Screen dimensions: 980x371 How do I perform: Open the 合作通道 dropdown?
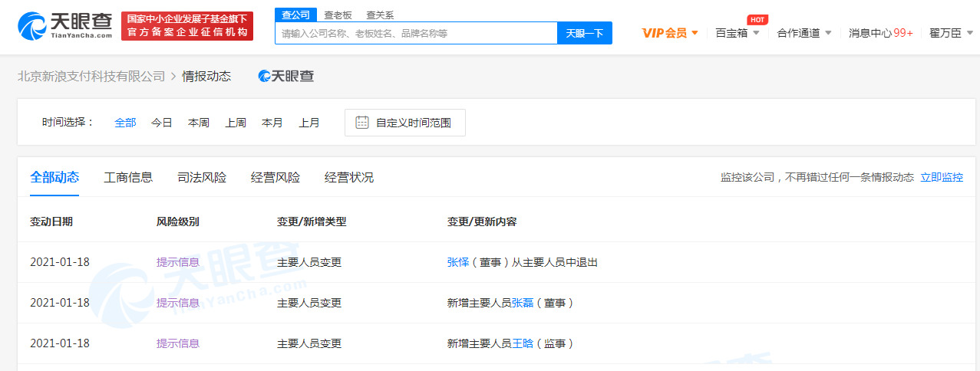[x=804, y=33]
